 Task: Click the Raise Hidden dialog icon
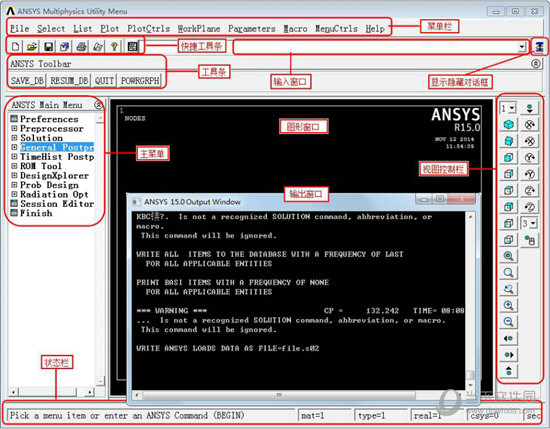click(539, 46)
